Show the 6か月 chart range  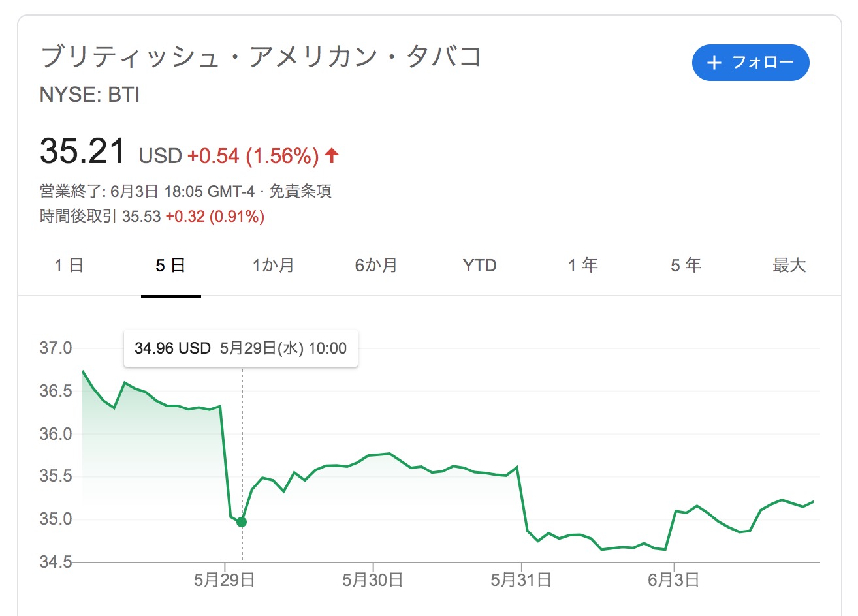click(x=376, y=266)
